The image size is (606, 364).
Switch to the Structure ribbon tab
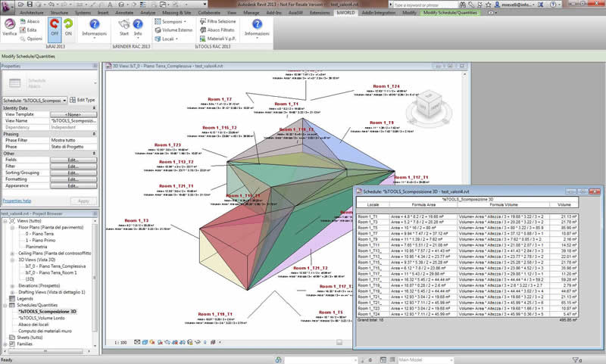coord(59,13)
